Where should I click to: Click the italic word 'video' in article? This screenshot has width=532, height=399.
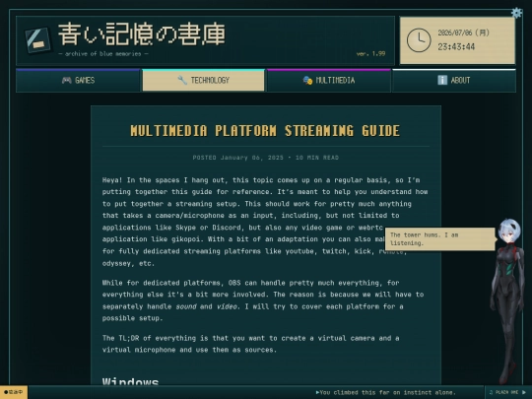point(227,306)
